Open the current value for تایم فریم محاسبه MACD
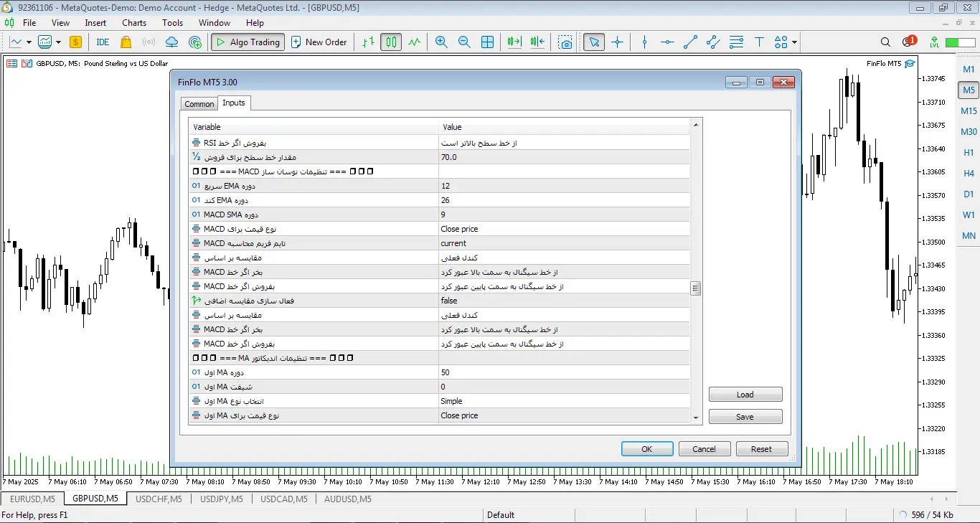 pyautogui.click(x=564, y=243)
